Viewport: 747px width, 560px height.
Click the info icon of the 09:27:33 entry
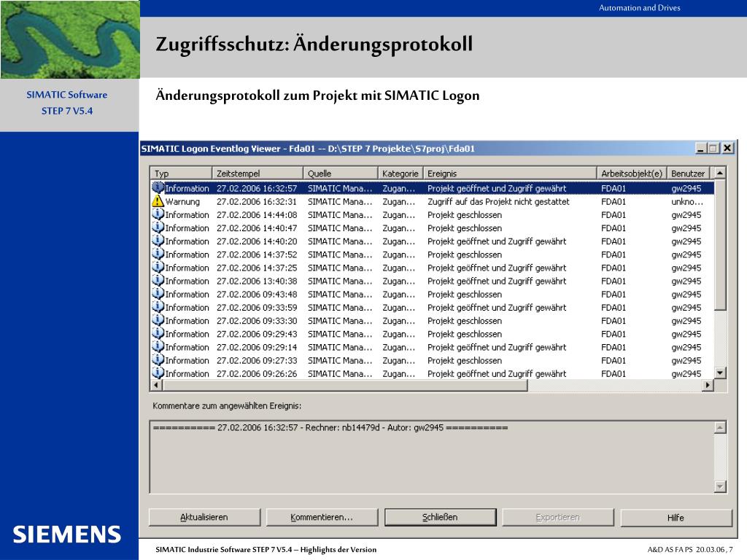(x=158, y=360)
